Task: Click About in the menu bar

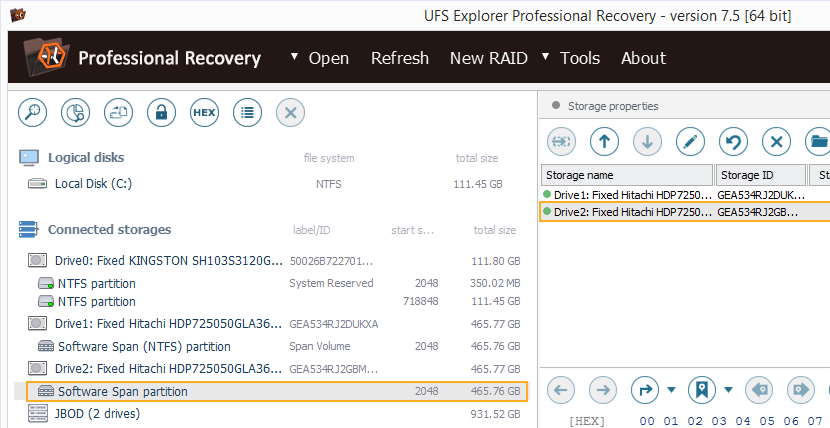Action: pyautogui.click(x=644, y=58)
